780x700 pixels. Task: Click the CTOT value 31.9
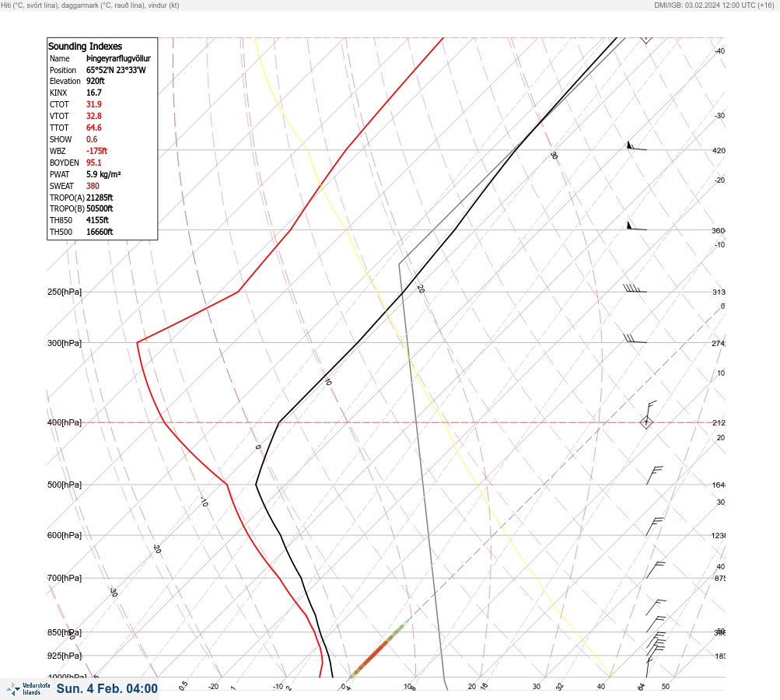(x=94, y=104)
